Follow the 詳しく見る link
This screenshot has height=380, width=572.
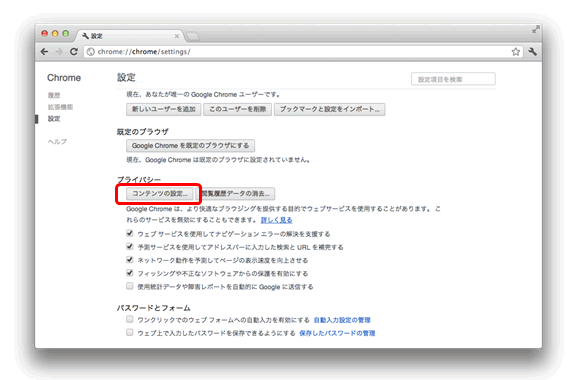coord(277,220)
